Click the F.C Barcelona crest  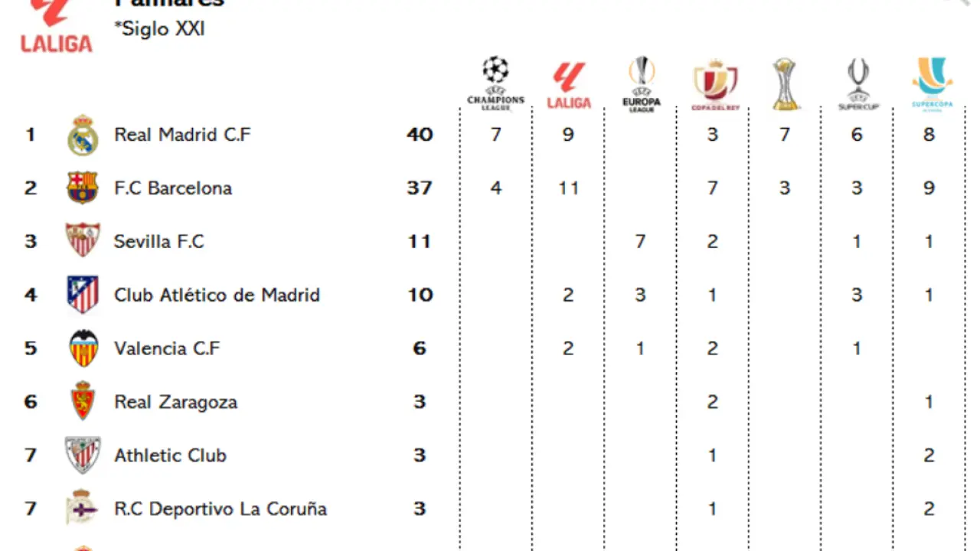[82, 188]
